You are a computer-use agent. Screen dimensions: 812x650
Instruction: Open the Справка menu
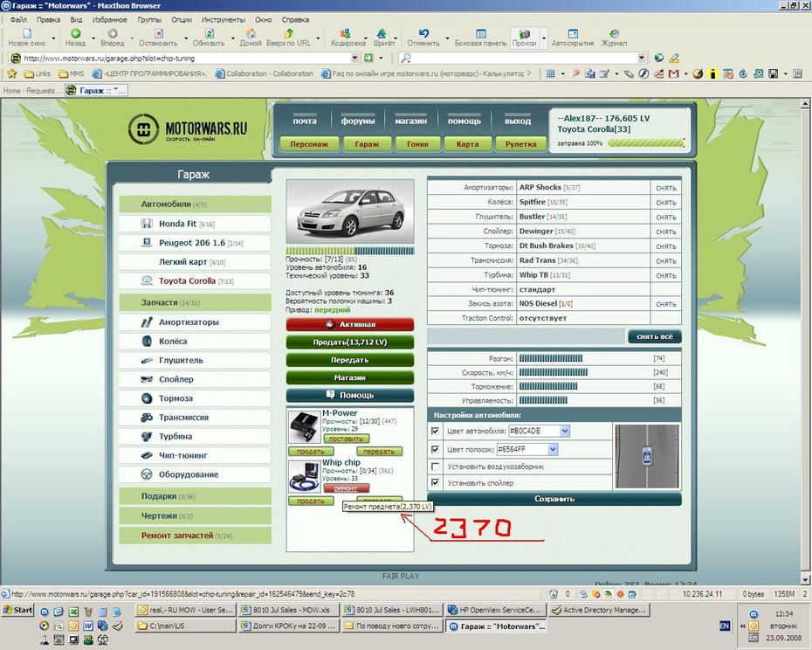[295, 20]
